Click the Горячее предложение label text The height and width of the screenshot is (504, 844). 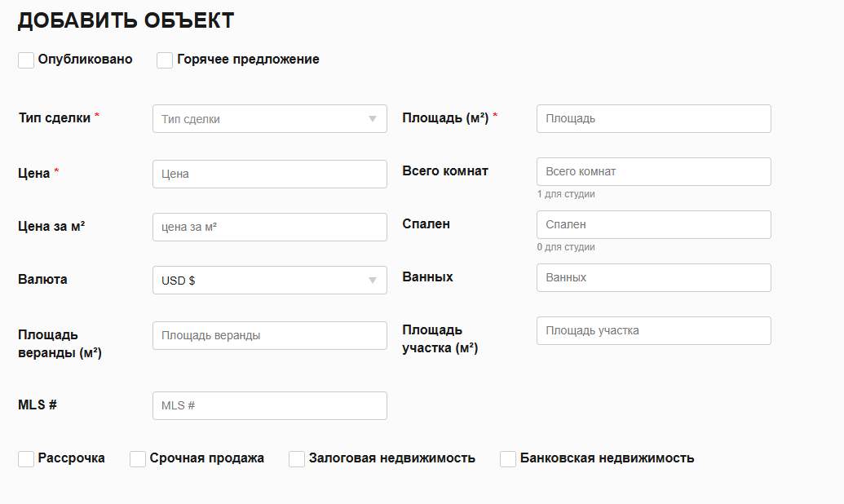coord(248,60)
